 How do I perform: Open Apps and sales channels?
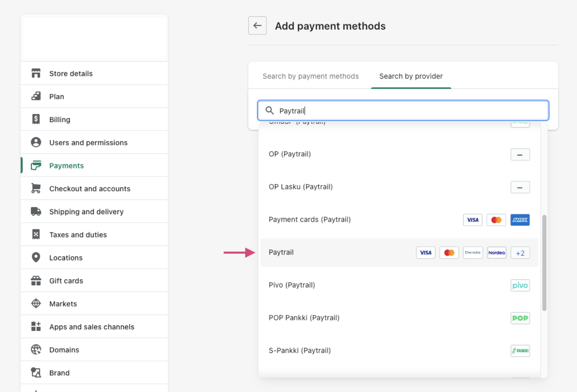[92, 327]
